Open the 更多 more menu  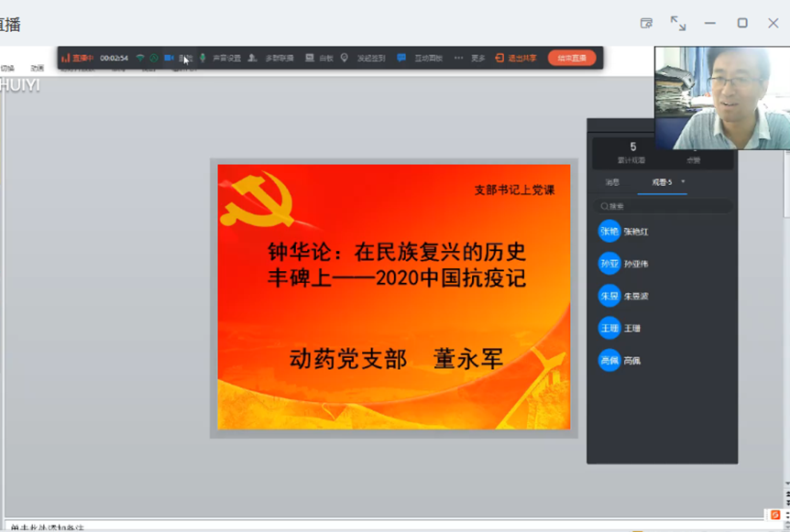click(x=477, y=58)
